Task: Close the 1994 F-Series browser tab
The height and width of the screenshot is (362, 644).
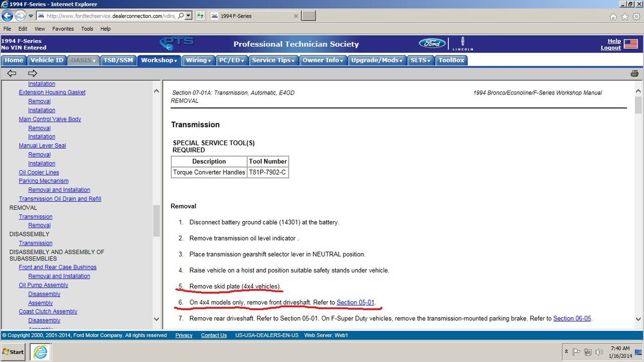Action: click(x=296, y=16)
